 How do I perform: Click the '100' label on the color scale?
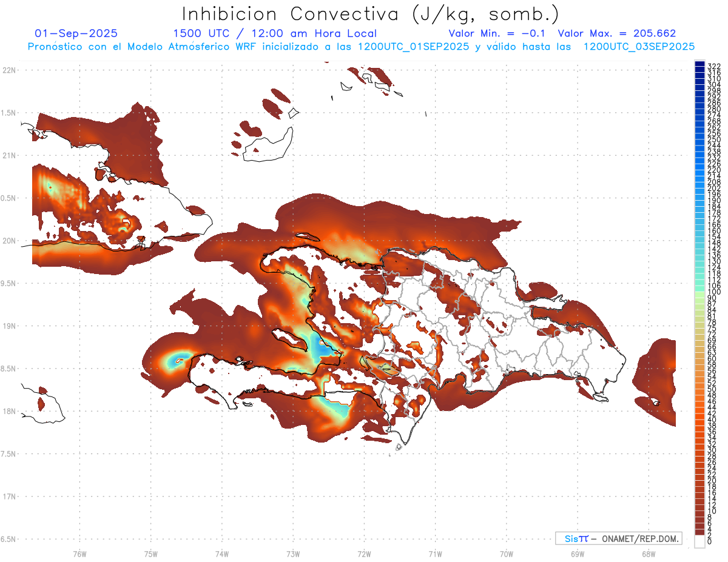click(713, 292)
